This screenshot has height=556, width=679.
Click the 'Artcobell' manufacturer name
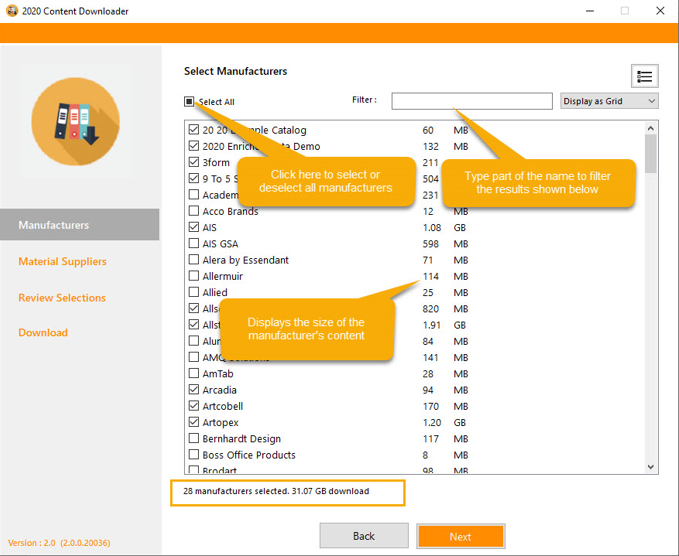(x=223, y=406)
